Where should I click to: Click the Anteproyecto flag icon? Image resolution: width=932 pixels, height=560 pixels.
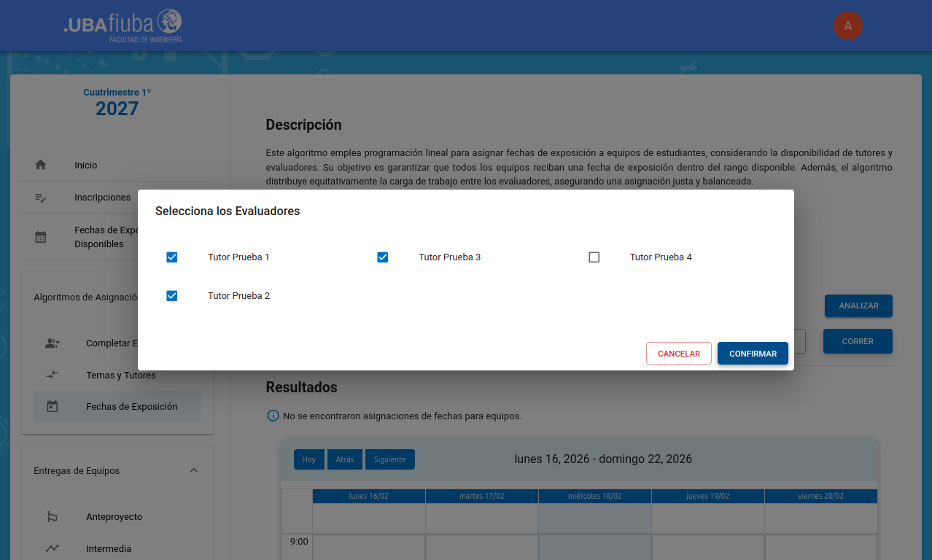point(53,517)
